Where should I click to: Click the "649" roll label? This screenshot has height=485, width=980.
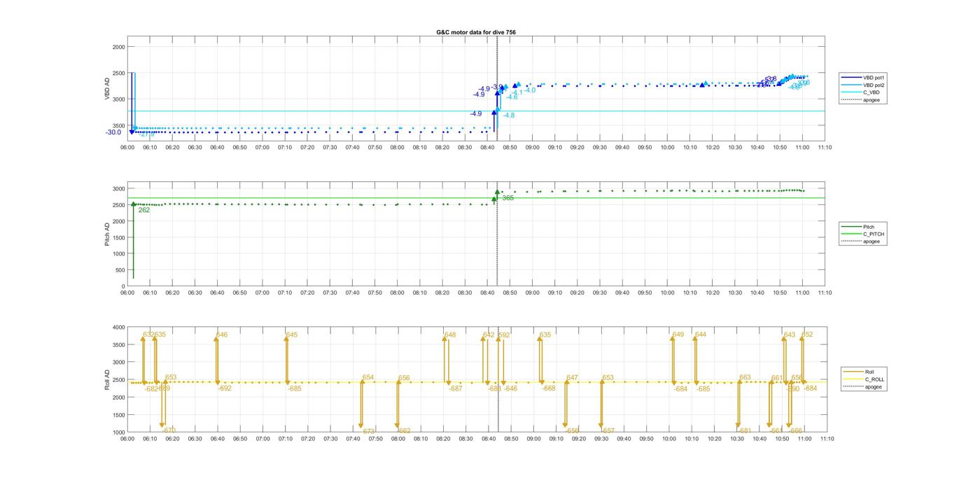coord(678,335)
